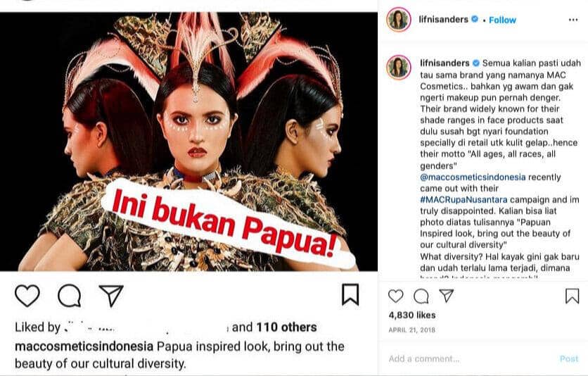This screenshot has width=588, height=376.
Task: Click small comment bubble in right panel
Action: 421,296
